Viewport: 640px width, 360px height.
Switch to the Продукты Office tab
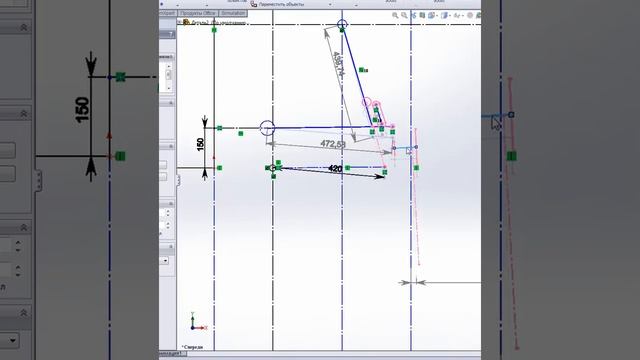(x=198, y=13)
